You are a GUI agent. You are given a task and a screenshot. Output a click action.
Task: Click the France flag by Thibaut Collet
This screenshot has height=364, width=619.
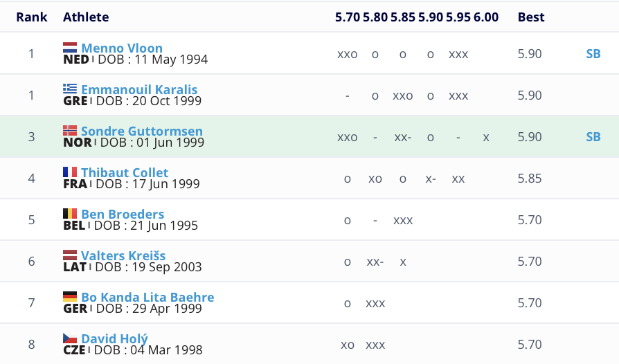[x=70, y=172]
